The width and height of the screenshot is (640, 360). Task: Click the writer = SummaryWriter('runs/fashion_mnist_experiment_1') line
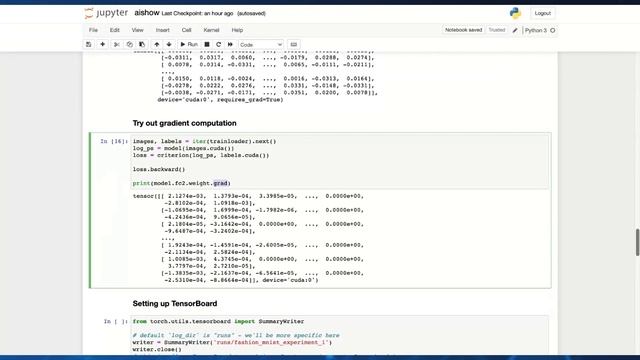click(232, 342)
